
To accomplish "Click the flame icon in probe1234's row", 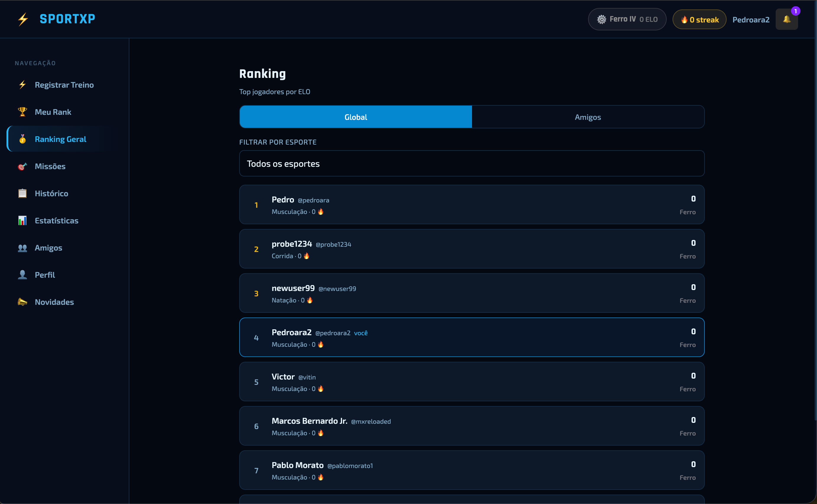I will pos(307,256).
